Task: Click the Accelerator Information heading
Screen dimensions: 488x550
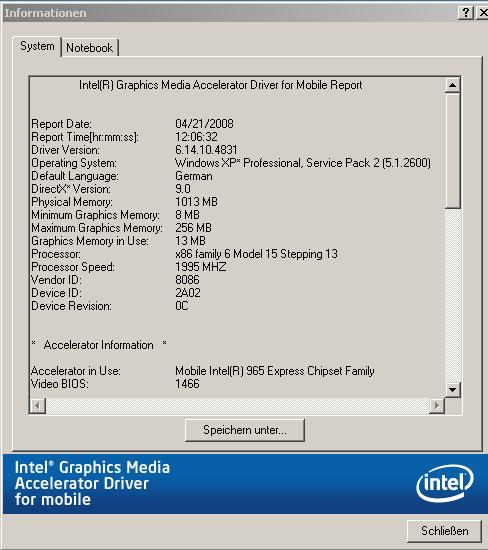Action: click(99, 345)
